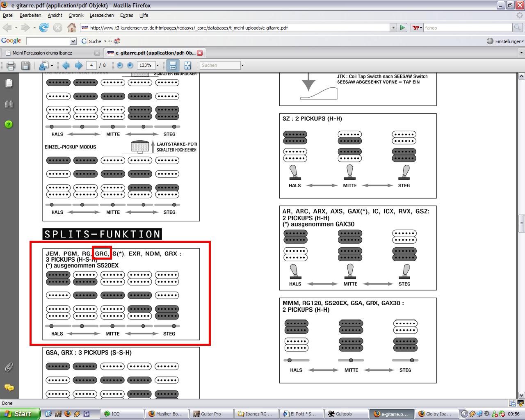Open the PDF Suchen options dropdown
Viewport: 525px width, 420px height.
(242, 65)
